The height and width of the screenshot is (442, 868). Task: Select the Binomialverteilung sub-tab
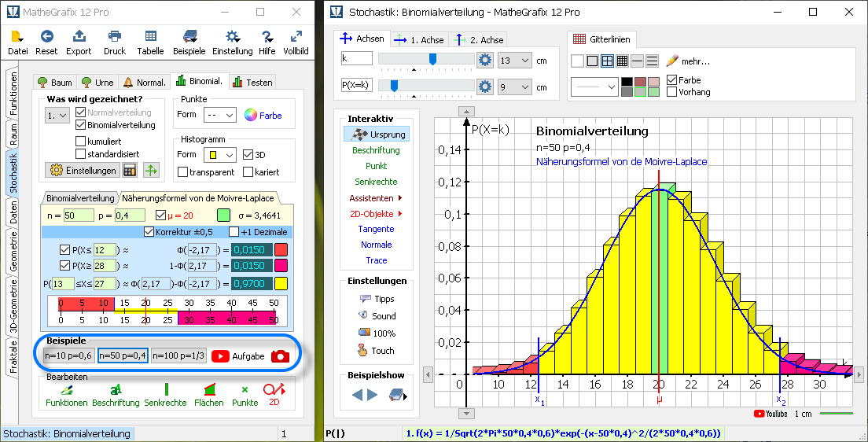(x=80, y=197)
